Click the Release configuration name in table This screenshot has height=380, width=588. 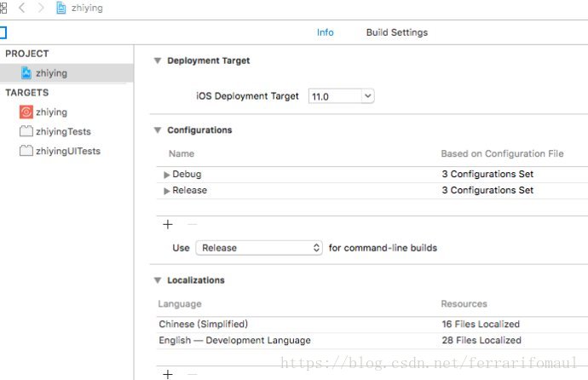(x=190, y=190)
